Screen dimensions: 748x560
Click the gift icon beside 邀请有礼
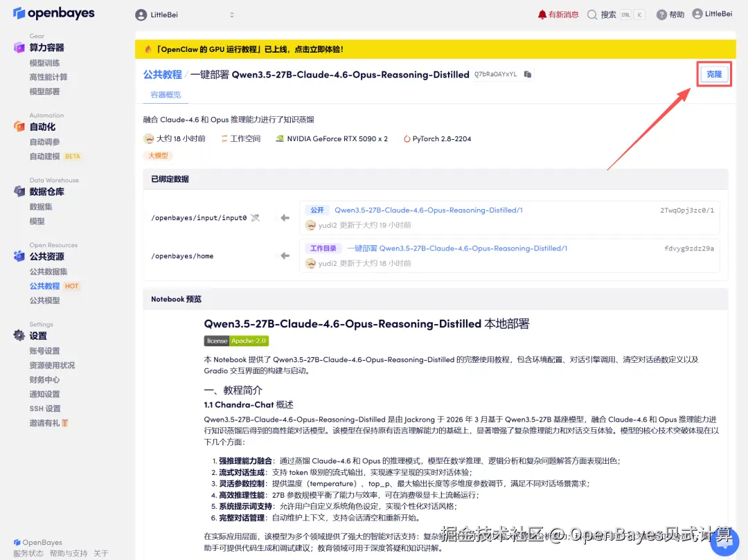(65, 423)
